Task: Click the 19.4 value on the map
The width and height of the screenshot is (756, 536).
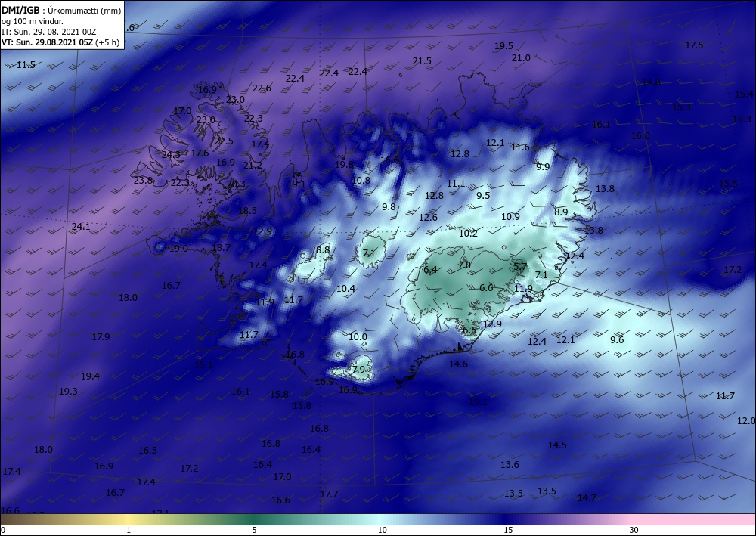Action: pyautogui.click(x=90, y=376)
